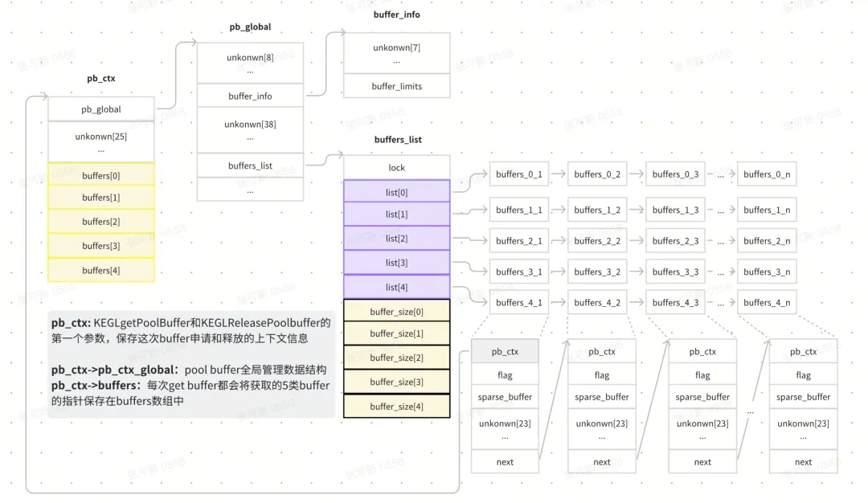Select the unkonwn[38] box

coord(250,130)
